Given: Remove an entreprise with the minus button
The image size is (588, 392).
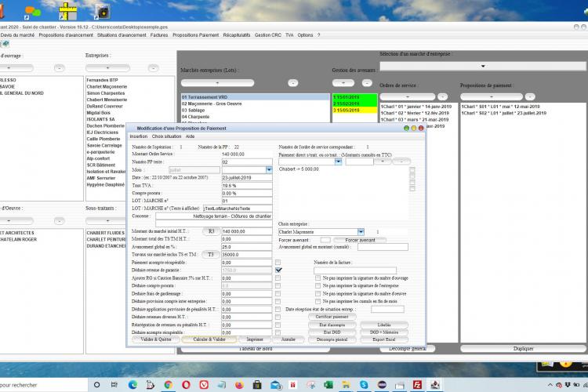Looking at the screenshot, I should (153, 68).
